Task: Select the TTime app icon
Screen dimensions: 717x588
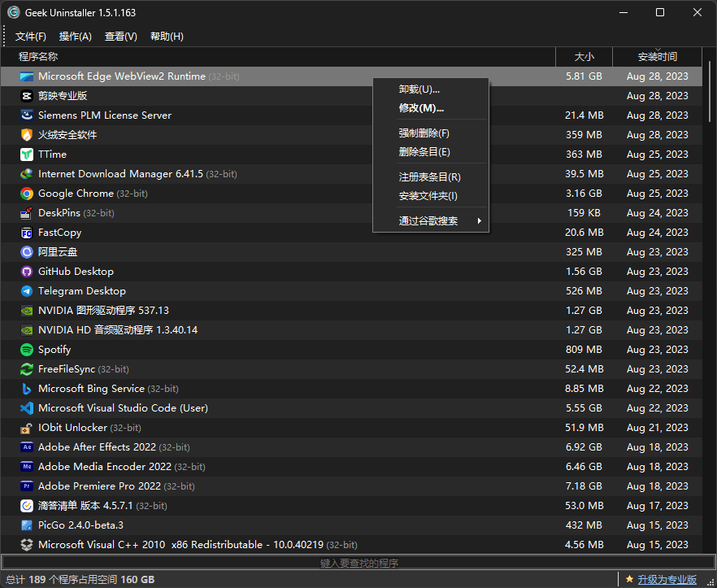Action: tap(27, 155)
